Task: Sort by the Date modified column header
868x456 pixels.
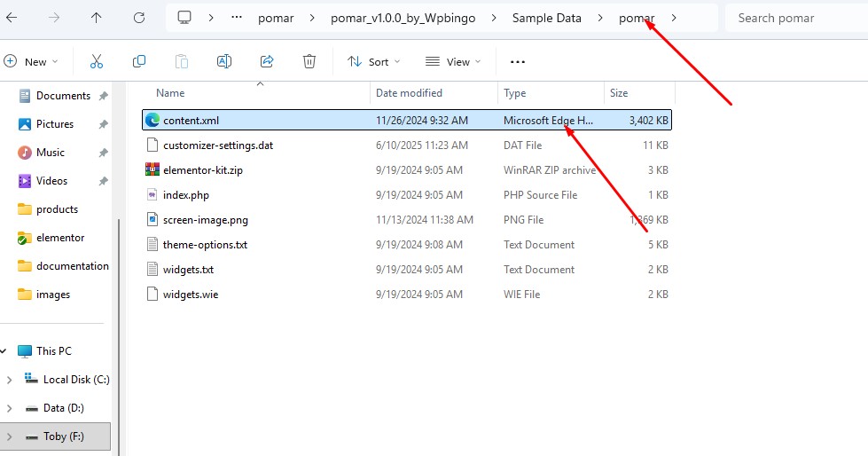Action: tap(409, 93)
